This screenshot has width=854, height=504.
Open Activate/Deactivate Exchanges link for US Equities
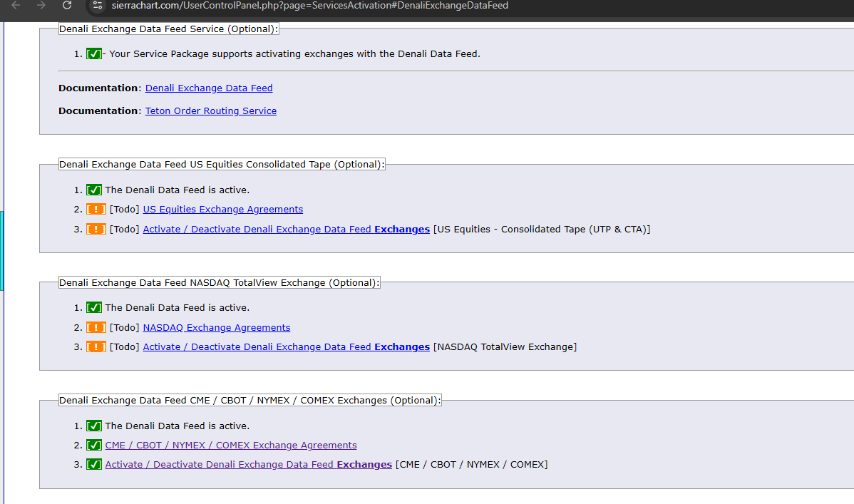286,230
